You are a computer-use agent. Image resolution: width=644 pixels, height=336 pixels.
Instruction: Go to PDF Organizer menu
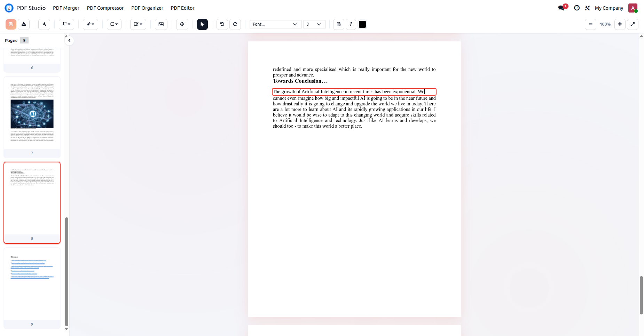point(147,8)
